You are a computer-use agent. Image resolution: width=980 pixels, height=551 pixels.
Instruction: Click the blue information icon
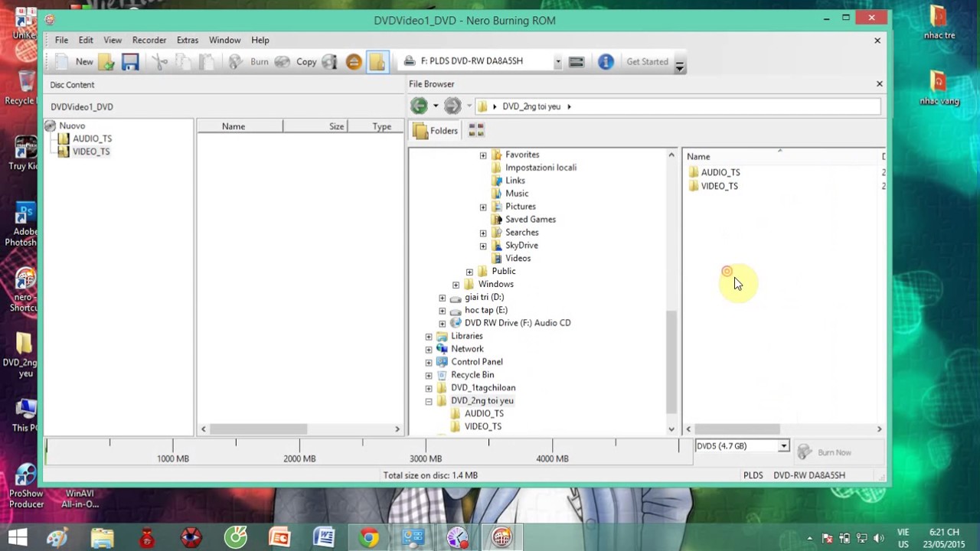click(x=606, y=62)
